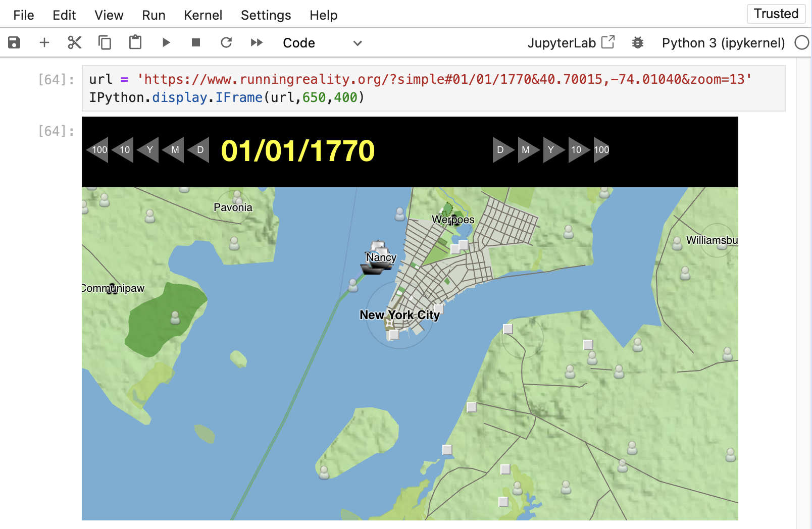Run all cells using the fast-forward icon
The image size is (812, 529).
click(x=257, y=43)
